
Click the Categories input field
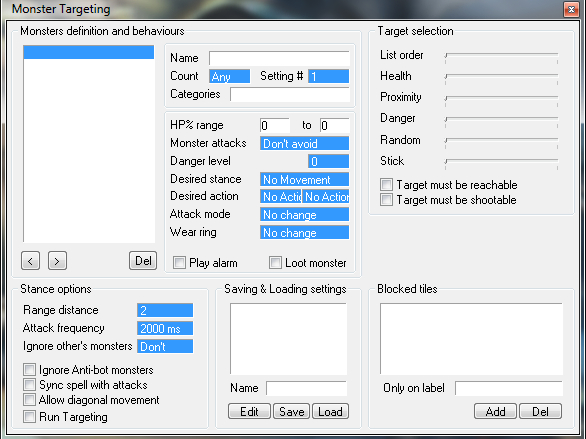[x=290, y=94]
